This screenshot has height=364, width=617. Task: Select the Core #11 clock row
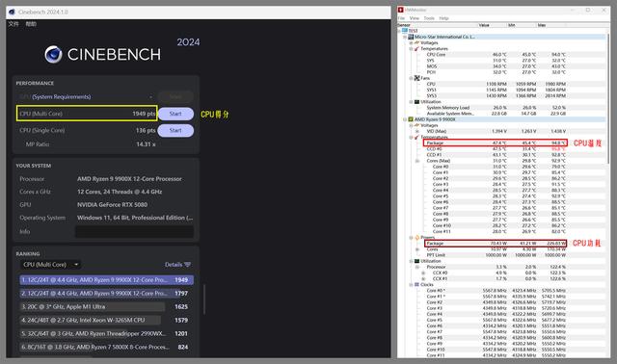(x=516, y=355)
